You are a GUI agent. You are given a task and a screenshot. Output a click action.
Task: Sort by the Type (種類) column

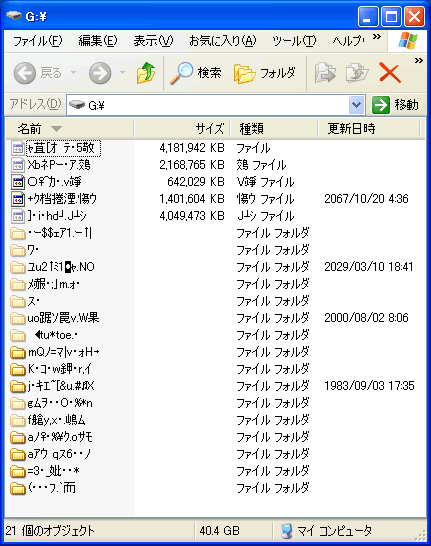[274, 129]
